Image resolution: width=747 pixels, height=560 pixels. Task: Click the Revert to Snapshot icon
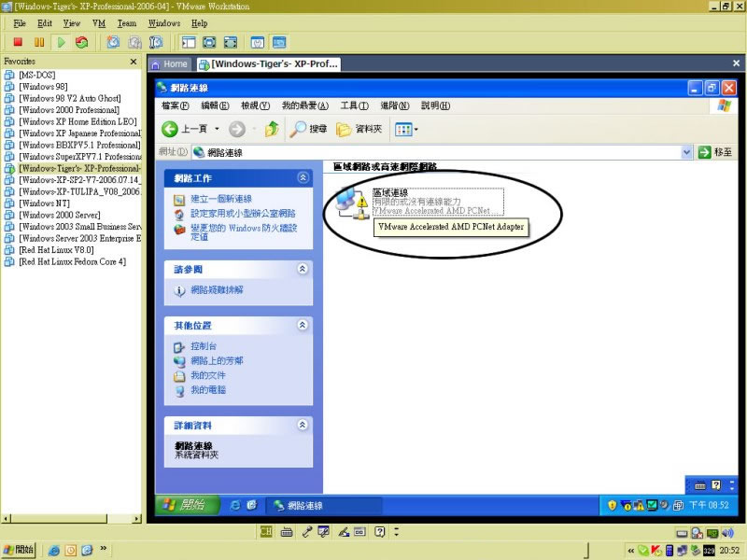(x=134, y=42)
